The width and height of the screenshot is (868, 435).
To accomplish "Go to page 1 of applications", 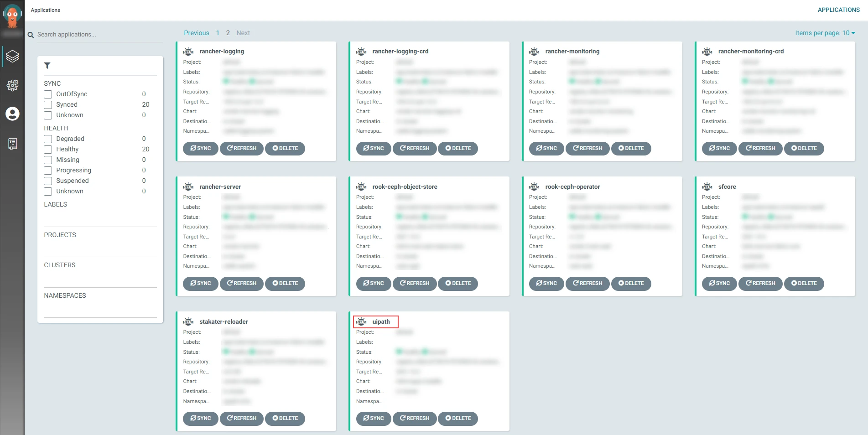I will click(218, 33).
